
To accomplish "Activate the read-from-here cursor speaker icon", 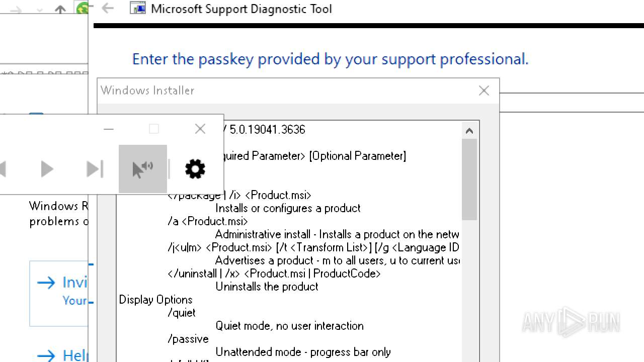I will [x=142, y=169].
